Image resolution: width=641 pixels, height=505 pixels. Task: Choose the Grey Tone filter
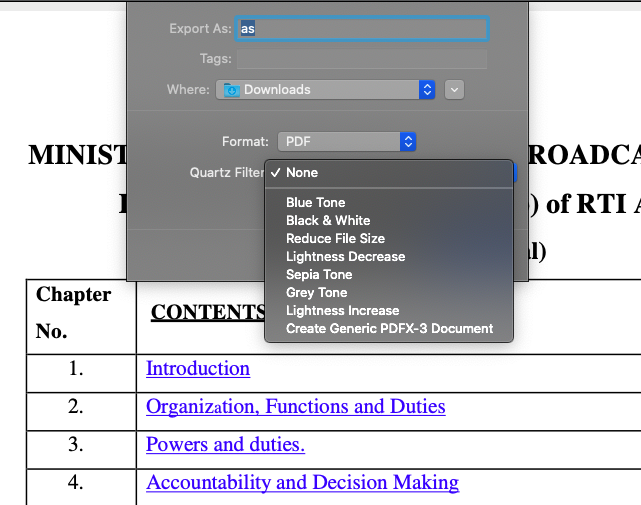389,292
